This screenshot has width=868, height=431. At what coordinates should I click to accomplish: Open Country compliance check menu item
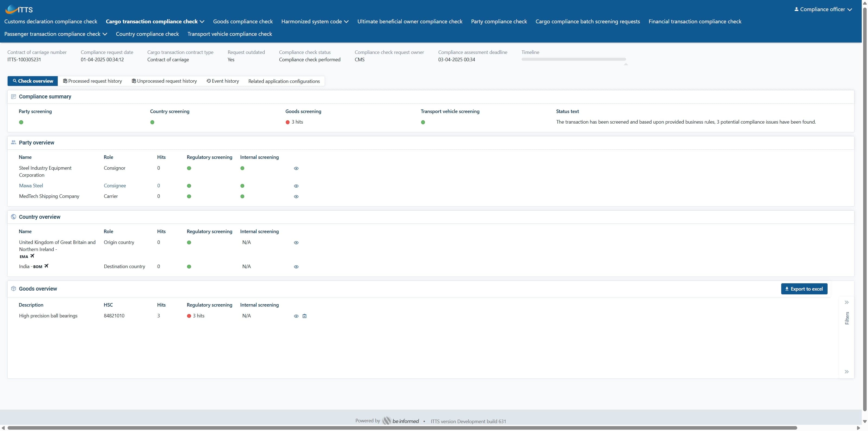pyautogui.click(x=147, y=34)
